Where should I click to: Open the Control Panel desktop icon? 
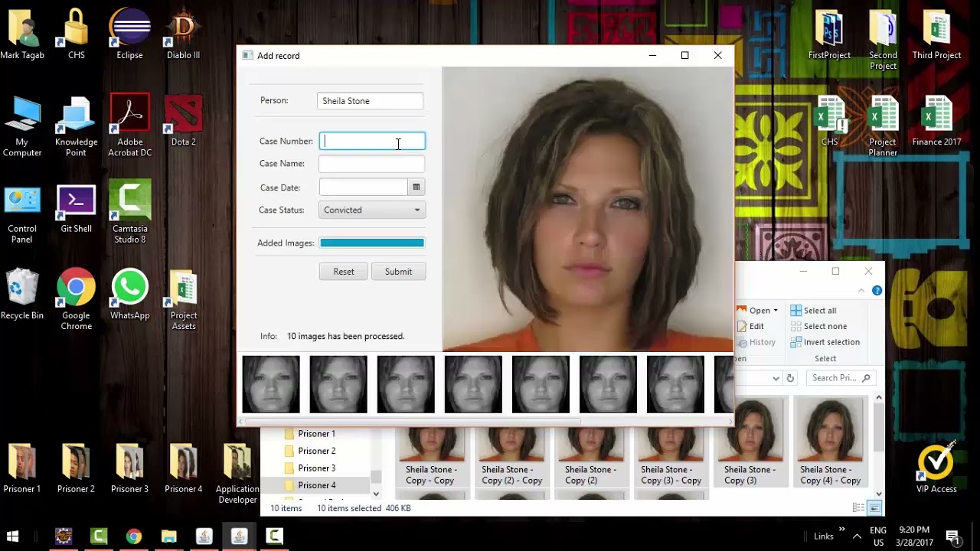[22, 213]
